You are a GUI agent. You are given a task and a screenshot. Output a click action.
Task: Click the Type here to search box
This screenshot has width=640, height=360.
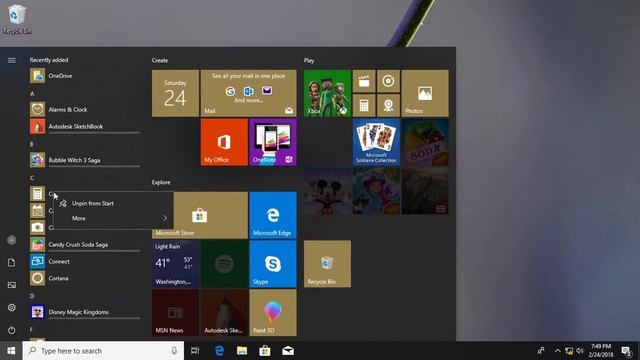coord(103,351)
